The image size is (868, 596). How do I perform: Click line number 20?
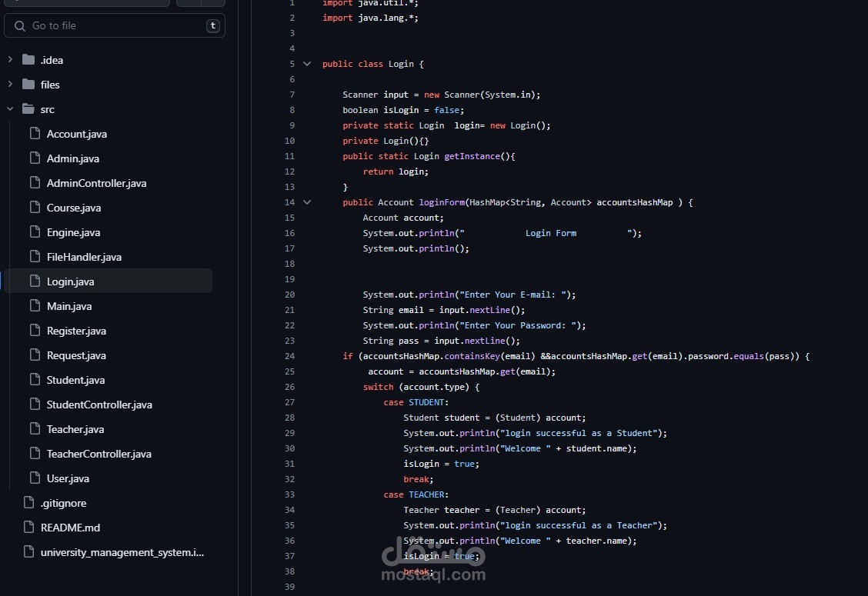pyautogui.click(x=289, y=295)
